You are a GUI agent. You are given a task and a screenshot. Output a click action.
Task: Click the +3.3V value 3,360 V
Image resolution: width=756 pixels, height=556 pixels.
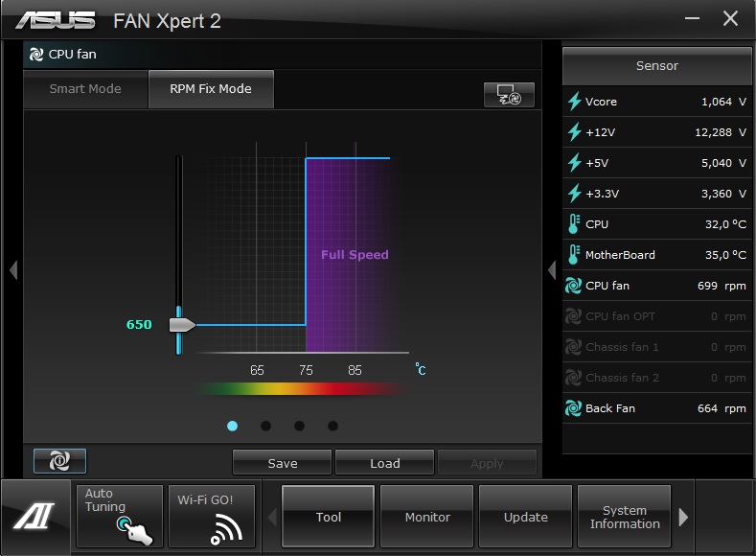[x=723, y=194]
